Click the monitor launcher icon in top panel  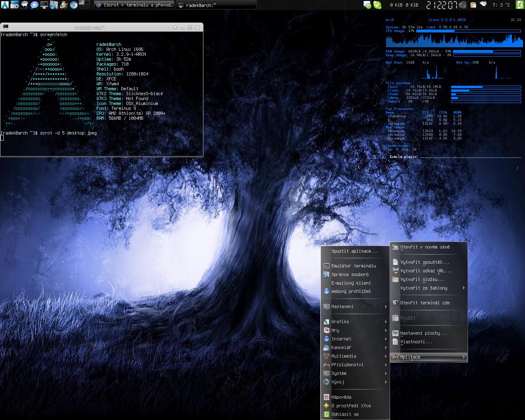(44, 5)
